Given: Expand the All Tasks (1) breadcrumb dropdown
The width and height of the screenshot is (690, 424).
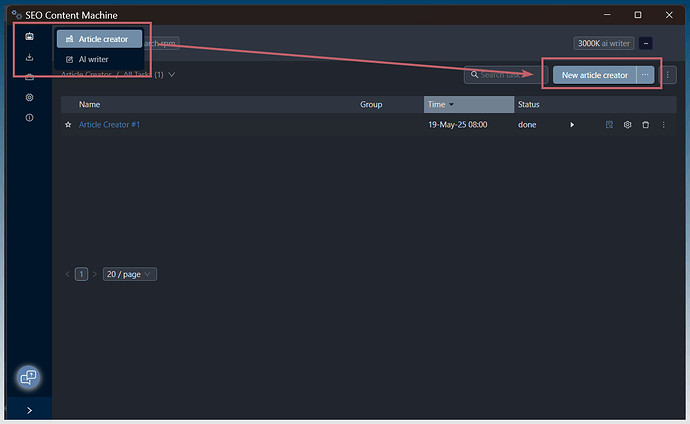Looking at the screenshot, I should (172, 74).
